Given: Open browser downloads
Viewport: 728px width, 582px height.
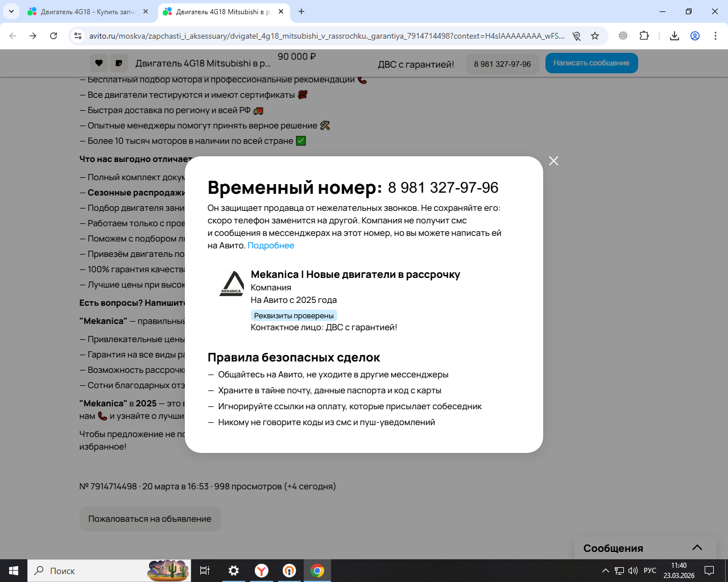Looking at the screenshot, I should pos(675,36).
